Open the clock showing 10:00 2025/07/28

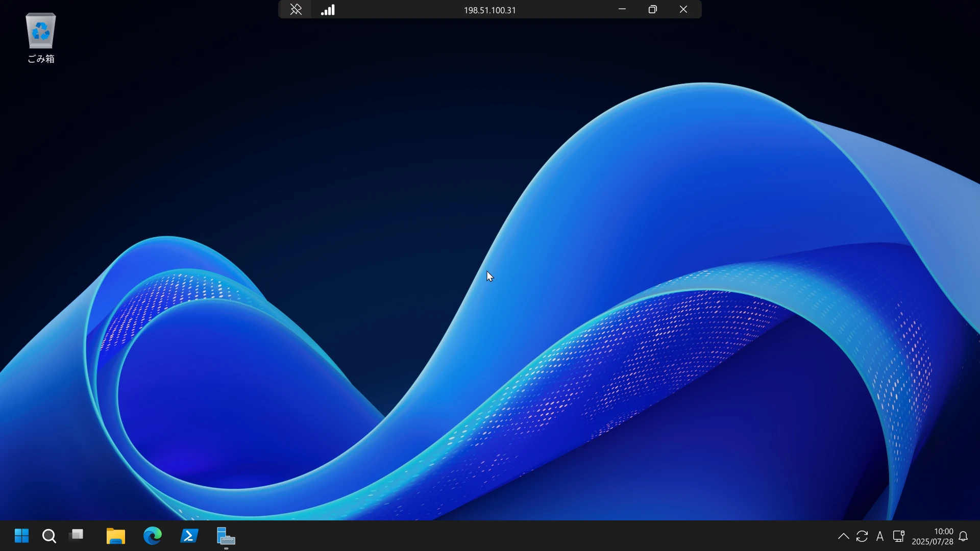pos(933,536)
